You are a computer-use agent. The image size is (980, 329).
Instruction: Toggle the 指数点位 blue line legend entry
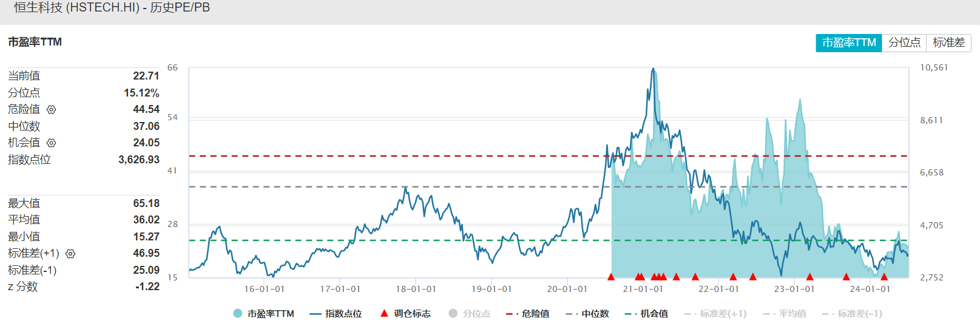tap(336, 314)
